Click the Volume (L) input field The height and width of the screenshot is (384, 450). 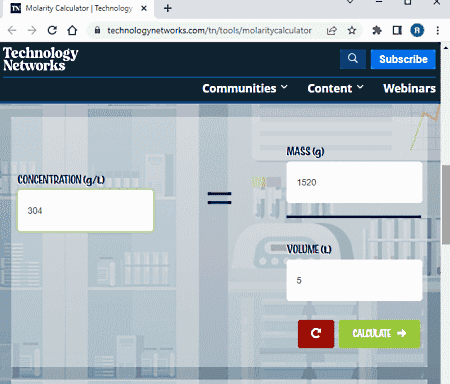354,280
